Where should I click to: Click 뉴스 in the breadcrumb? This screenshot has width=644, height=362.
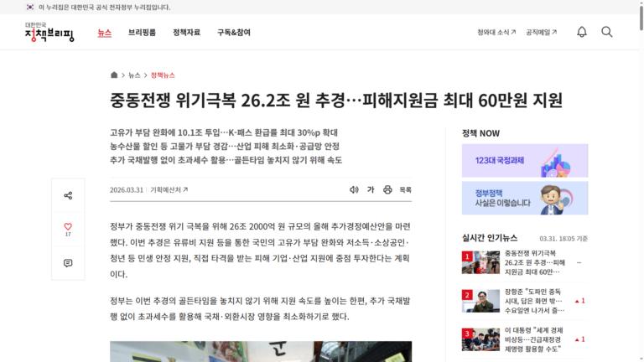click(134, 75)
